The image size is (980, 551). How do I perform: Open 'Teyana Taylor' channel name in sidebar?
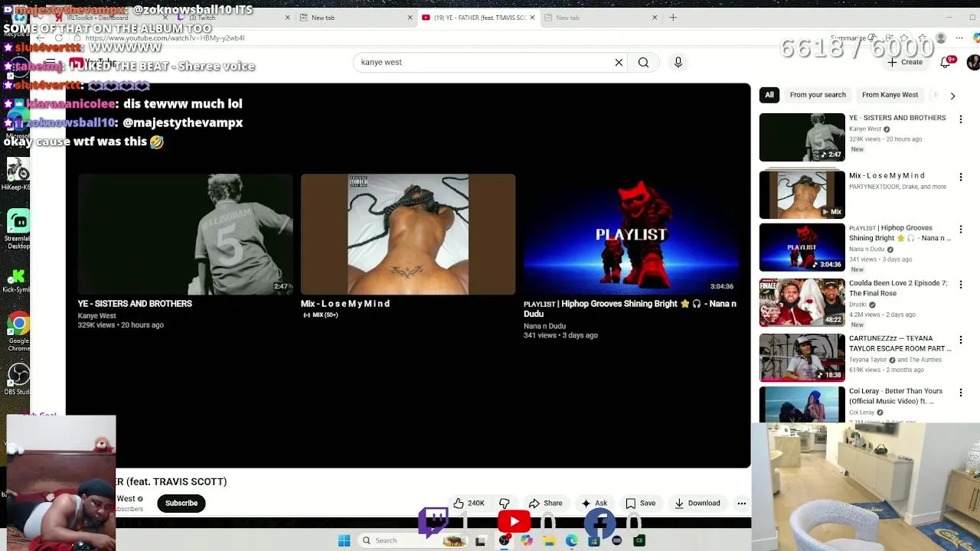point(867,360)
